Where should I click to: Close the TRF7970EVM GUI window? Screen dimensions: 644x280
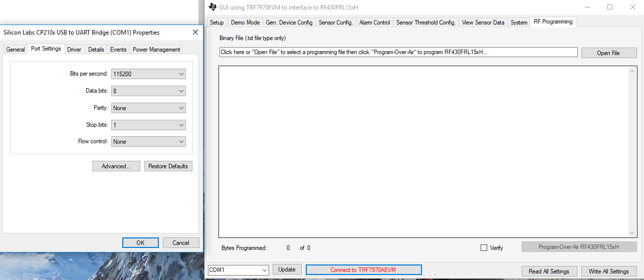[632, 7]
